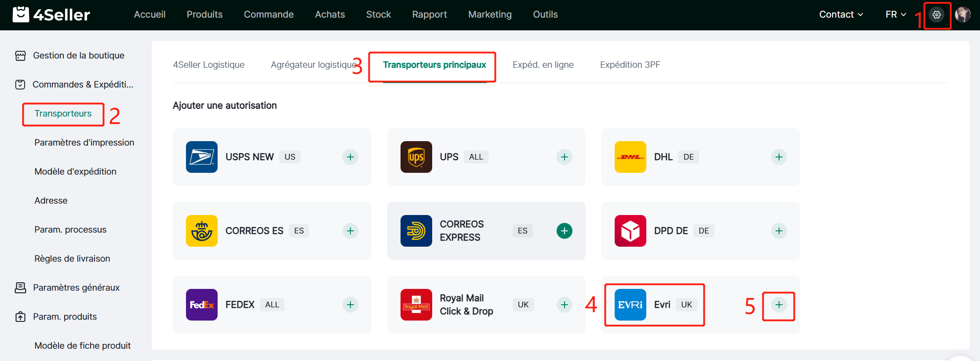The width and height of the screenshot is (980, 361).
Task: Expand the Contact dropdown
Action: click(841, 15)
